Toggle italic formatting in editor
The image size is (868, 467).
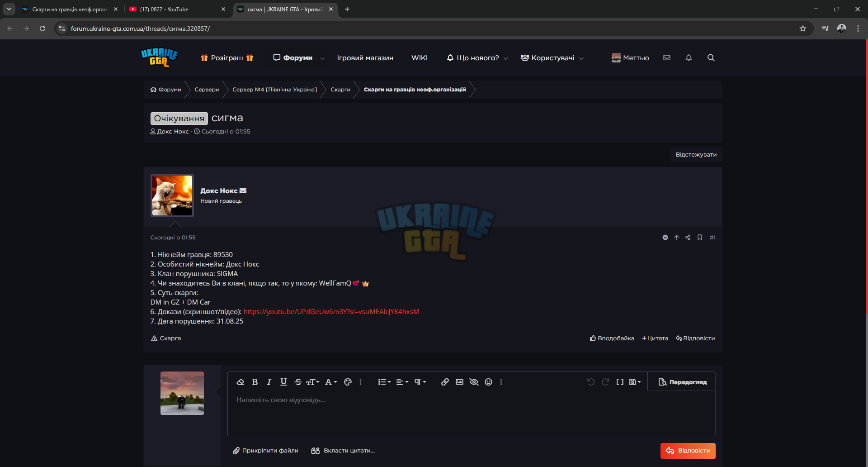point(269,382)
